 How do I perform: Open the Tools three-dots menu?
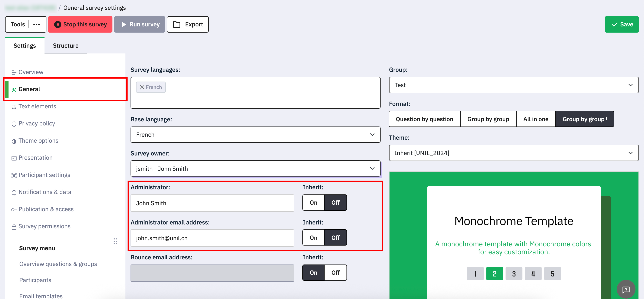[x=37, y=24]
